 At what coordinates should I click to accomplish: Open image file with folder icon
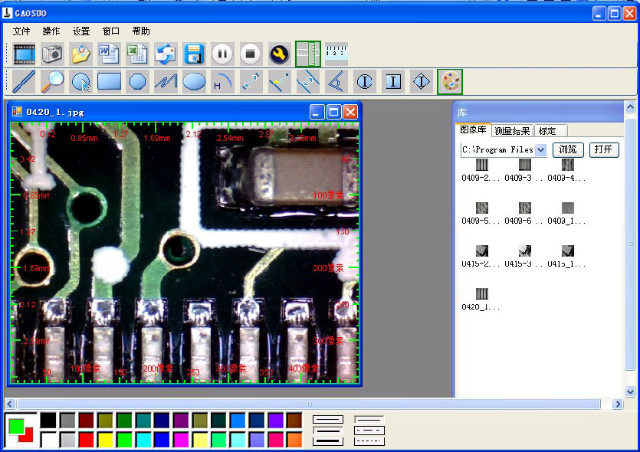[x=81, y=54]
